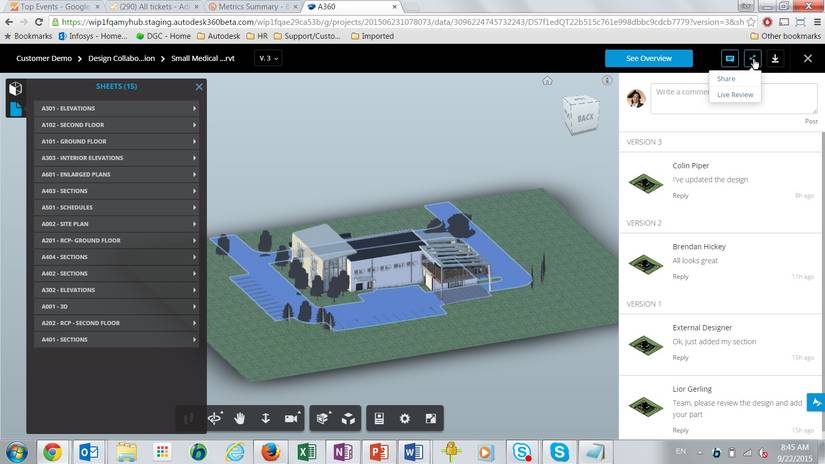Post the comment

(811, 121)
